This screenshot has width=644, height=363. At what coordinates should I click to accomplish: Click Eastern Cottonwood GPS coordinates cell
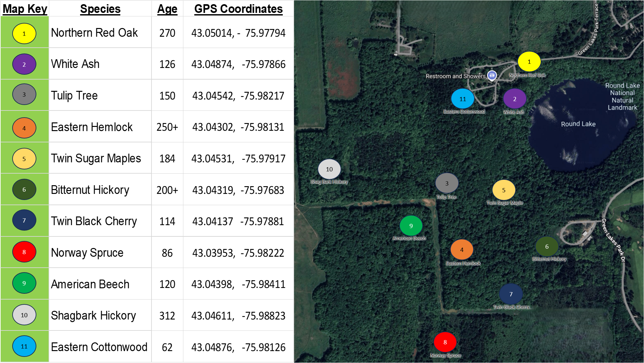(238, 347)
